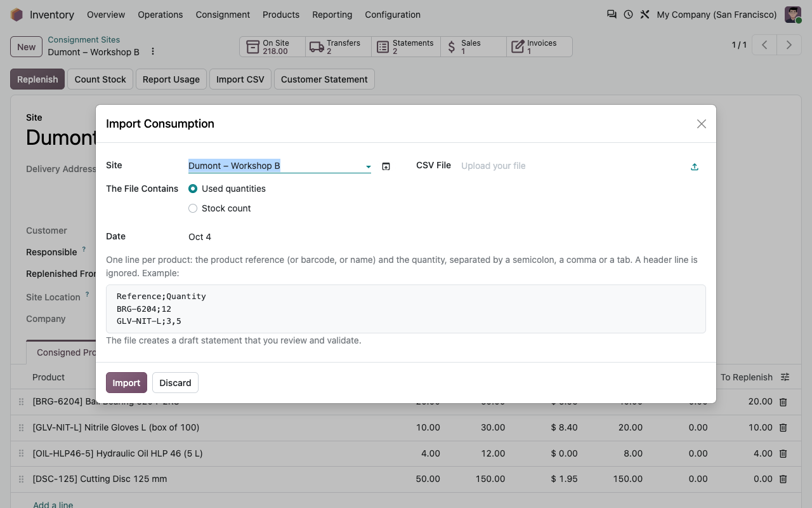
Task: Click the Discard button in the dialog
Action: (175, 383)
